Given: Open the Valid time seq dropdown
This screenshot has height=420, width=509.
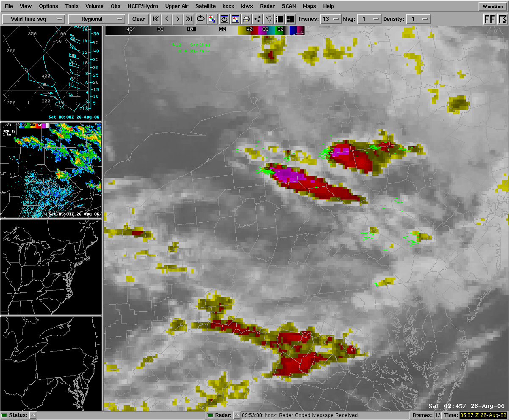Looking at the screenshot, I should click(33, 19).
